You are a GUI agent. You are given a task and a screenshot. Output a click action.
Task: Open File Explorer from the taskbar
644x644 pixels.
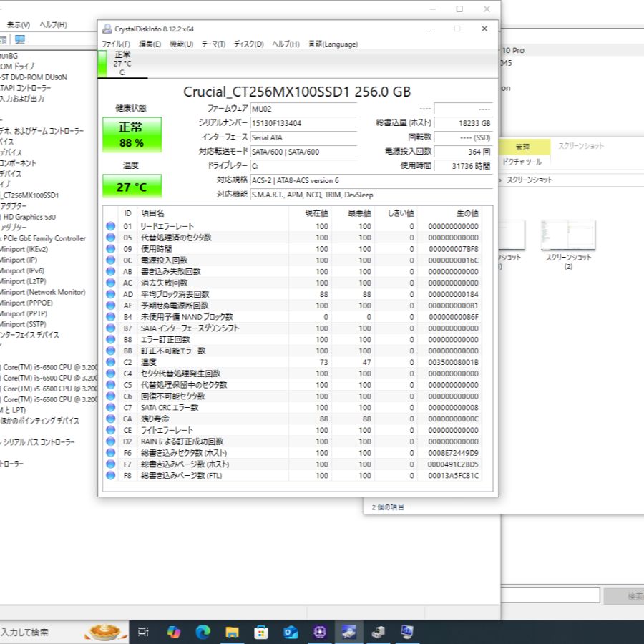232,632
